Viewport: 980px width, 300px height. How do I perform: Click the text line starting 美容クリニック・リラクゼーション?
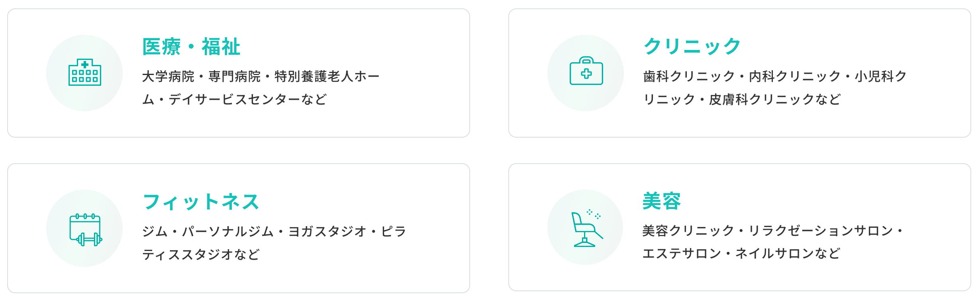point(773,231)
